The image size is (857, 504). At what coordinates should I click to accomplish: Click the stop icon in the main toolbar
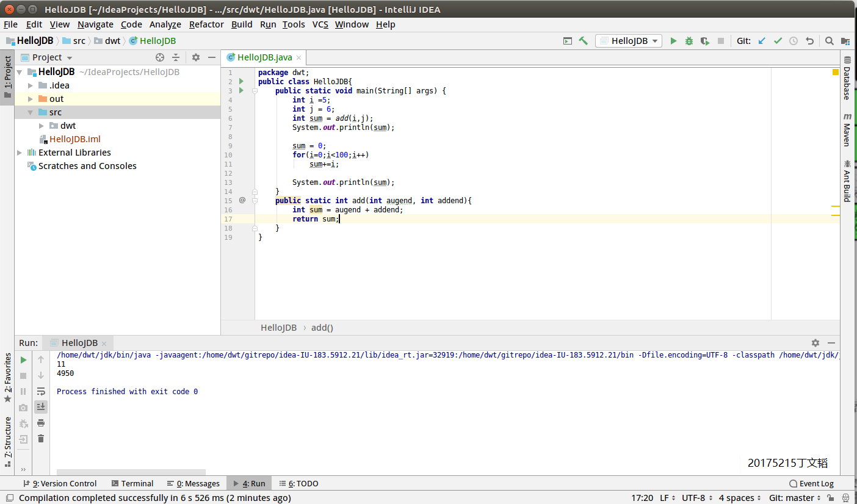[720, 41]
